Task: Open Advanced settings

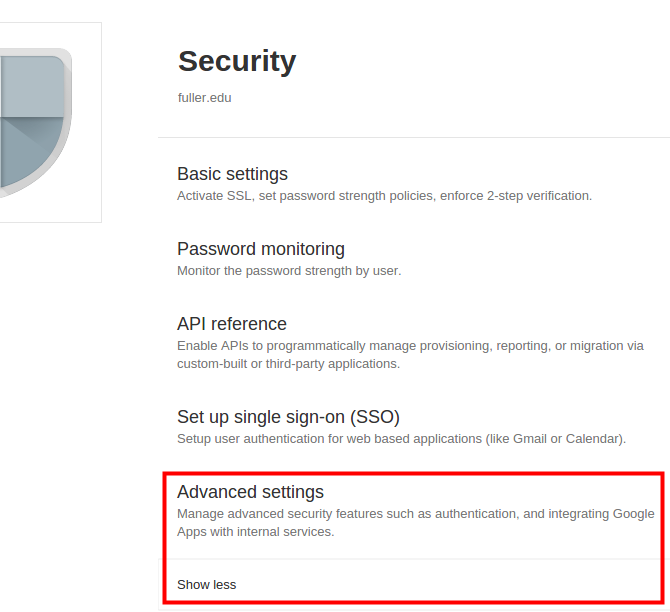Action: (x=250, y=492)
